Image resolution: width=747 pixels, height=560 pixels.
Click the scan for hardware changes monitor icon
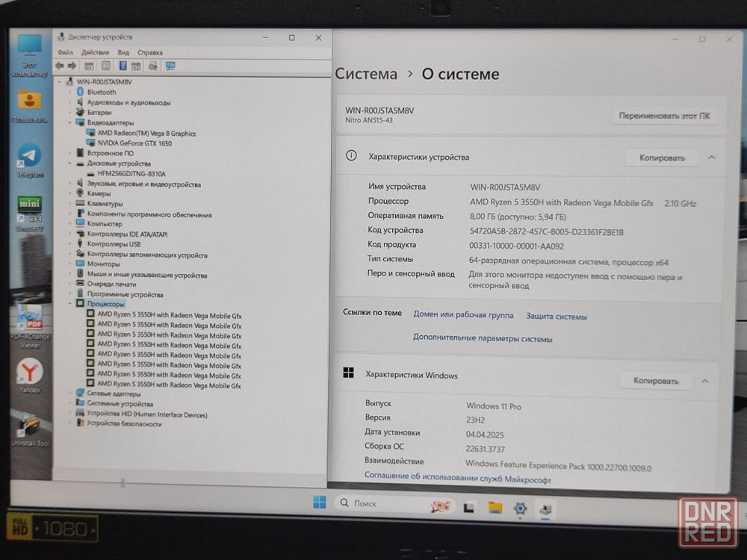pyautogui.click(x=170, y=66)
